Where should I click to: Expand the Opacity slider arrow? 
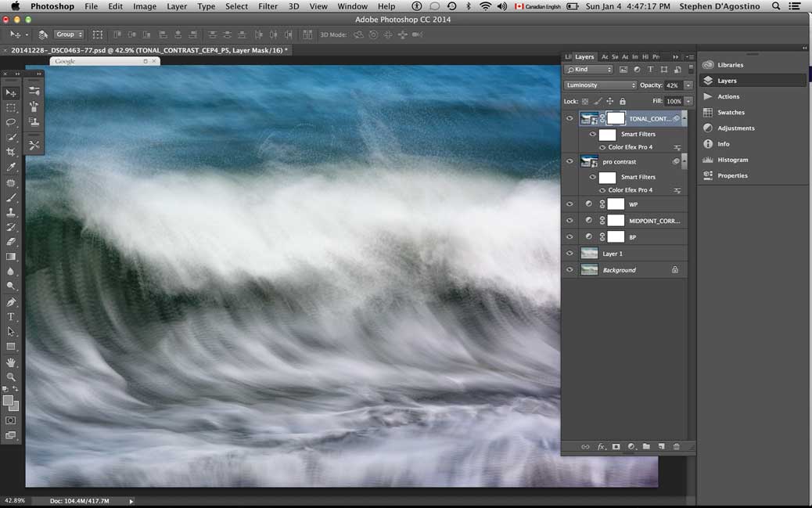688,85
